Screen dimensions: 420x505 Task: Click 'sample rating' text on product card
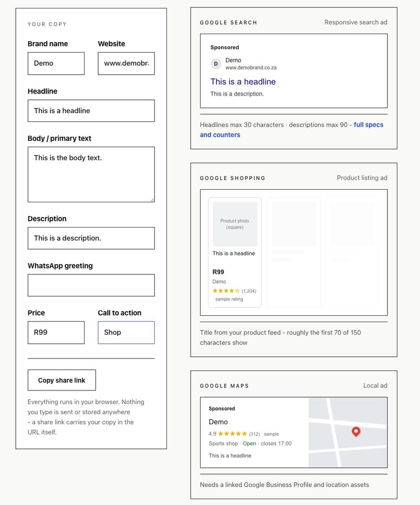coord(229,299)
